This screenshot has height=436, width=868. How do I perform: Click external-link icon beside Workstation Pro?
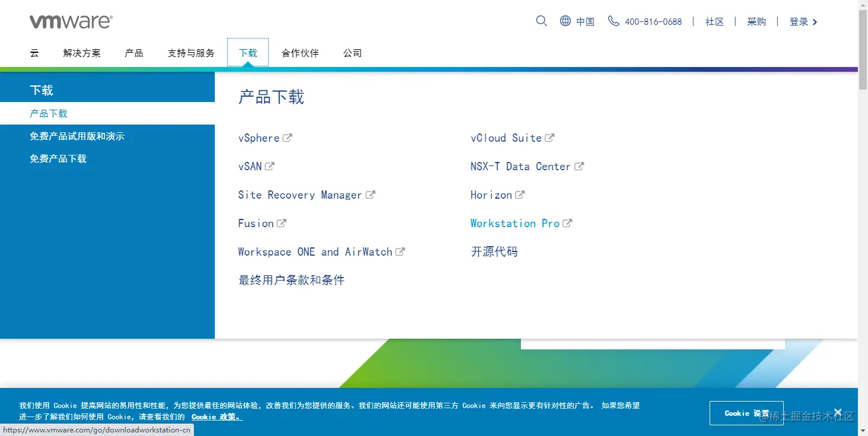tap(567, 223)
